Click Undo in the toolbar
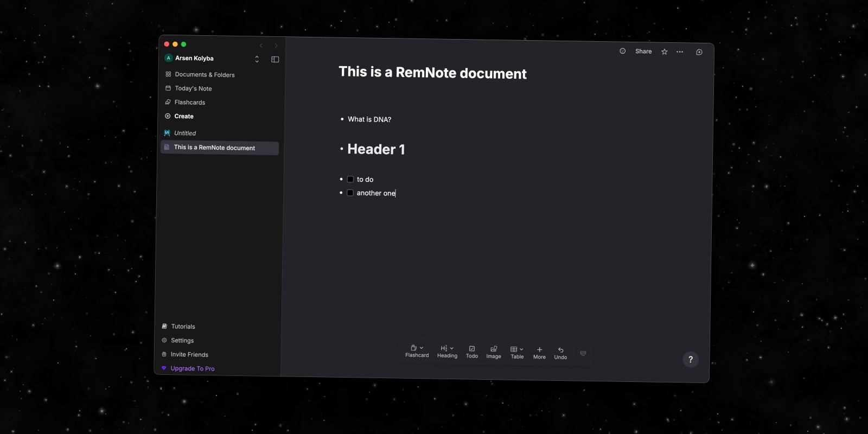Screen dimensions: 868x434 [560, 353]
